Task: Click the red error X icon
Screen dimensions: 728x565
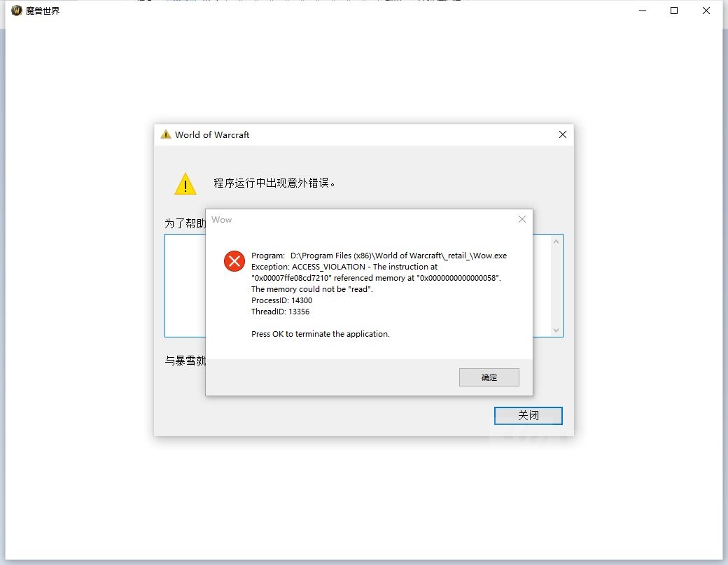Action: click(234, 261)
